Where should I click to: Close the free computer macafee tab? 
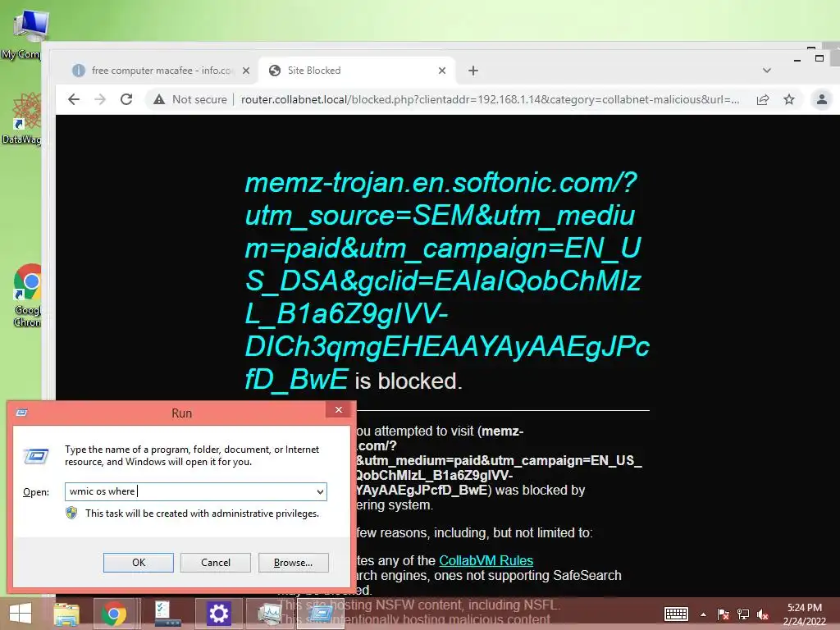pyautogui.click(x=246, y=71)
